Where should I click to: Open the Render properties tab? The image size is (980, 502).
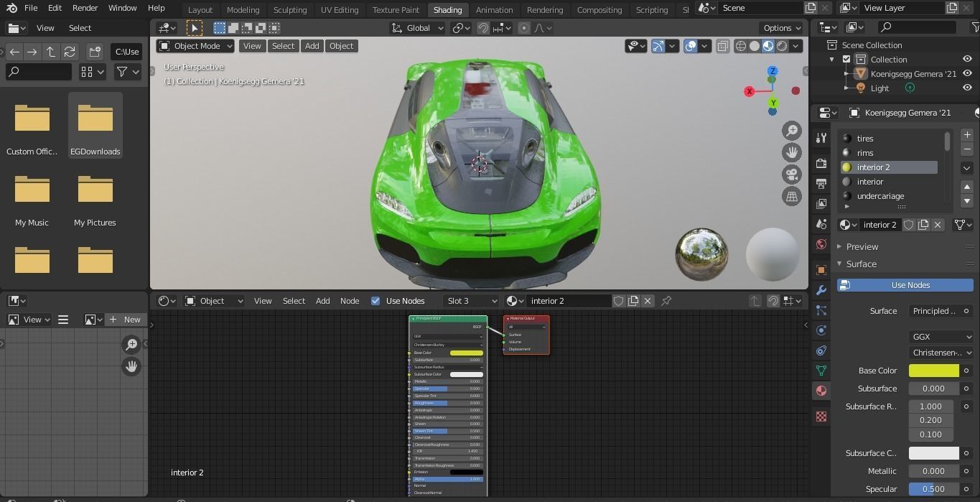pos(821,163)
